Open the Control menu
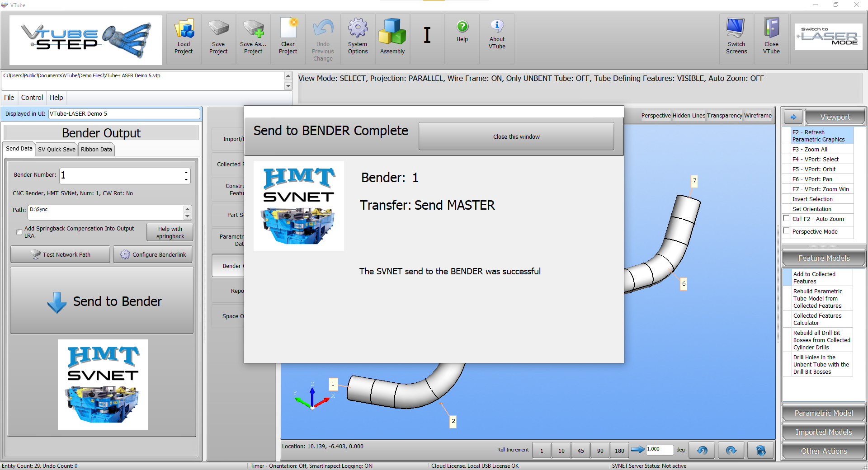 32,97
